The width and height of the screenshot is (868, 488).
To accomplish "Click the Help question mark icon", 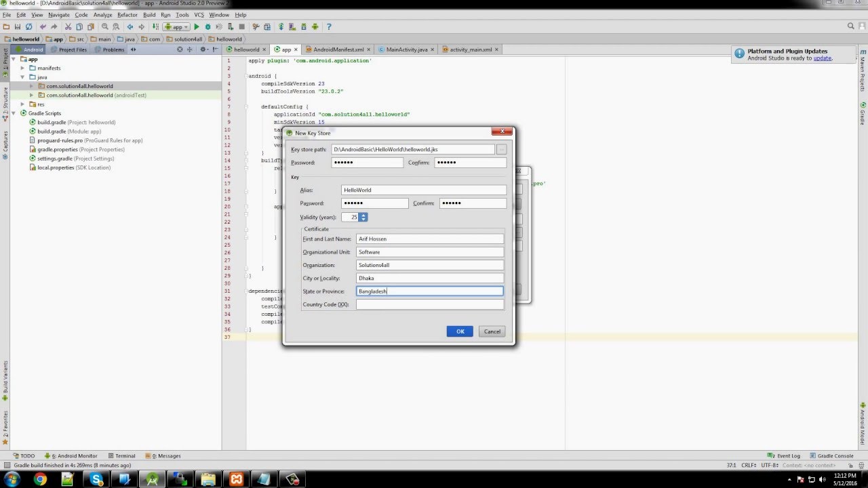I will click(330, 26).
